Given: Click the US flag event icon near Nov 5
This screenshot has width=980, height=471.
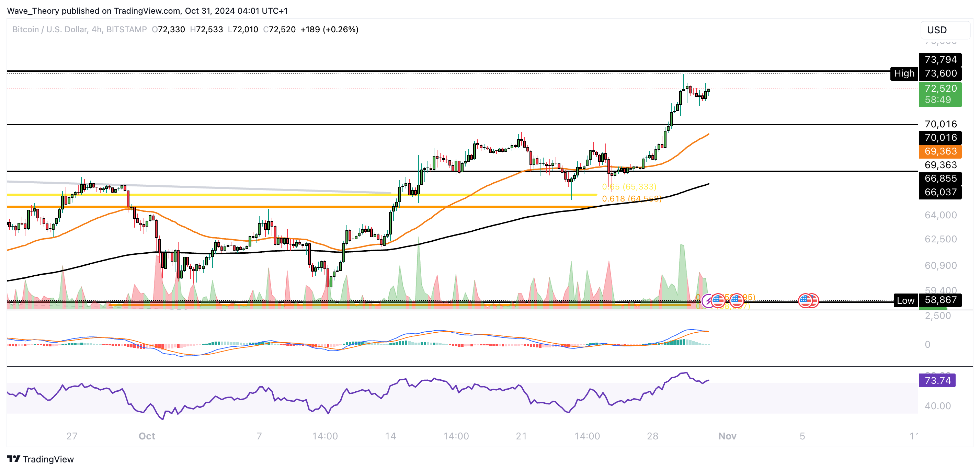Looking at the screenshot, I should 805,301.
